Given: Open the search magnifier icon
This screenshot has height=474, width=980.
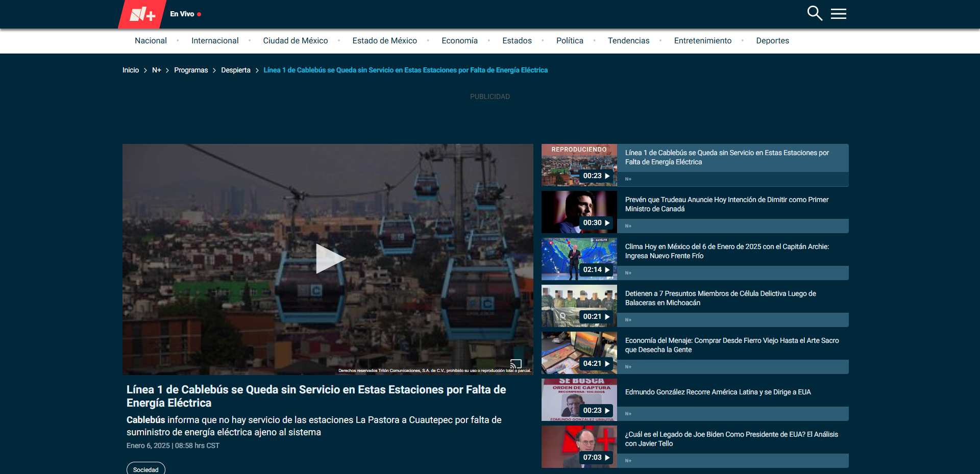Looking at the screenshot, I should pos(814,13).
